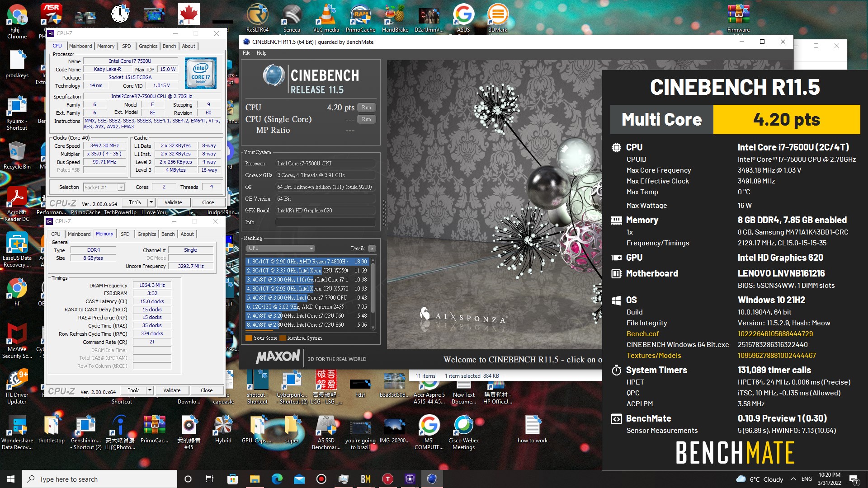The width and height of the screenshot is (868, 488).
Task: Open the notification center icon
Action: pos(854,479)
